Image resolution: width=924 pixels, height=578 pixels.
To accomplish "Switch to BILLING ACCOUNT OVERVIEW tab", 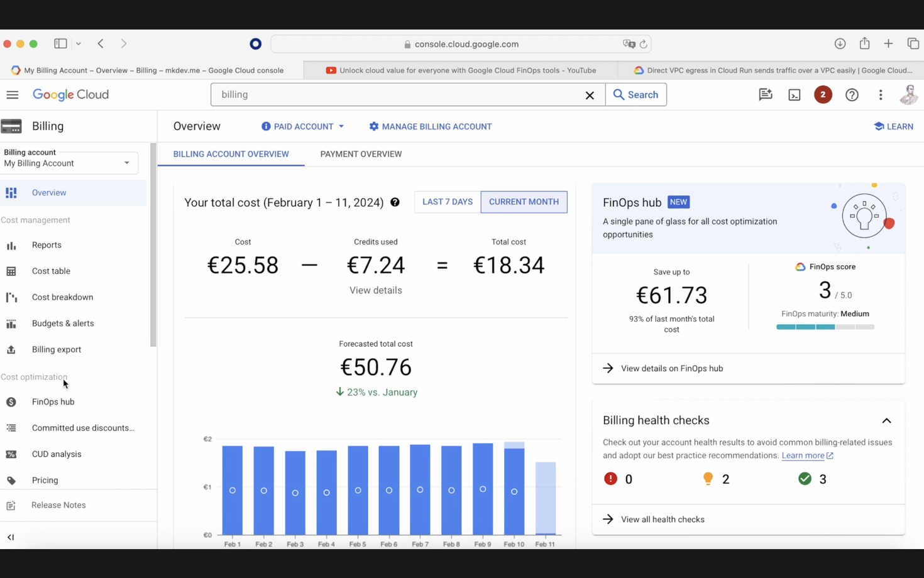I will pos(231,154).
